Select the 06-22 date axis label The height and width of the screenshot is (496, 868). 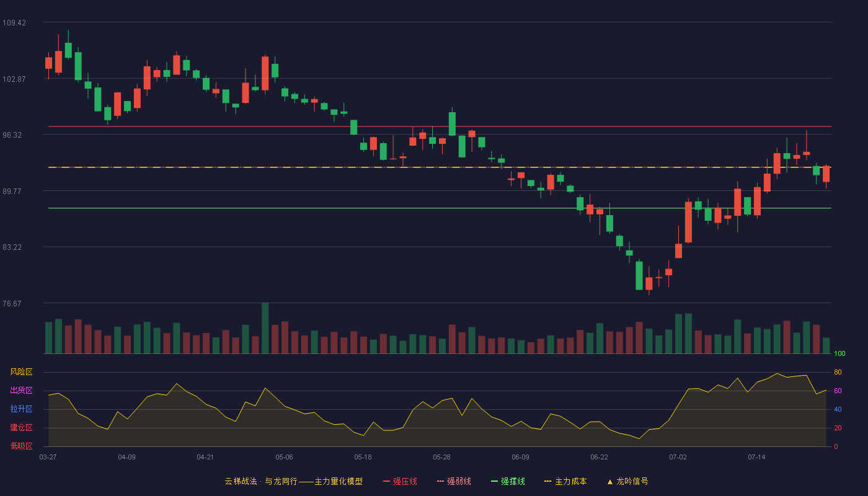pos(599,457)
